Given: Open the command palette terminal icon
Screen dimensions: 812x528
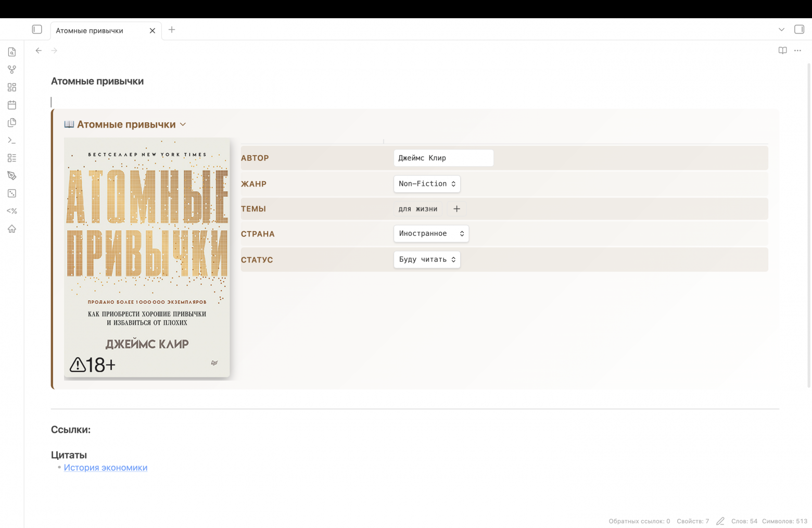Looking at the screenshot, I should 12,141.
